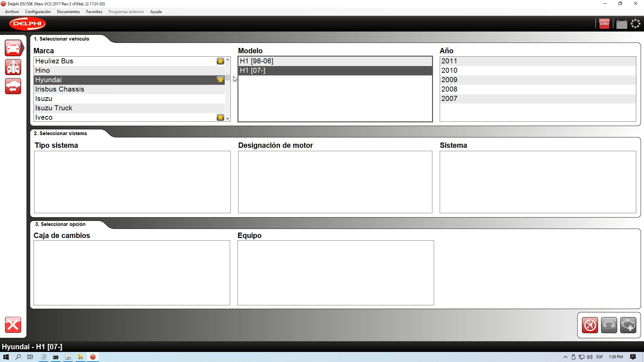Toggle favorite star for Heuliez Bus

(x=220, y=61)
